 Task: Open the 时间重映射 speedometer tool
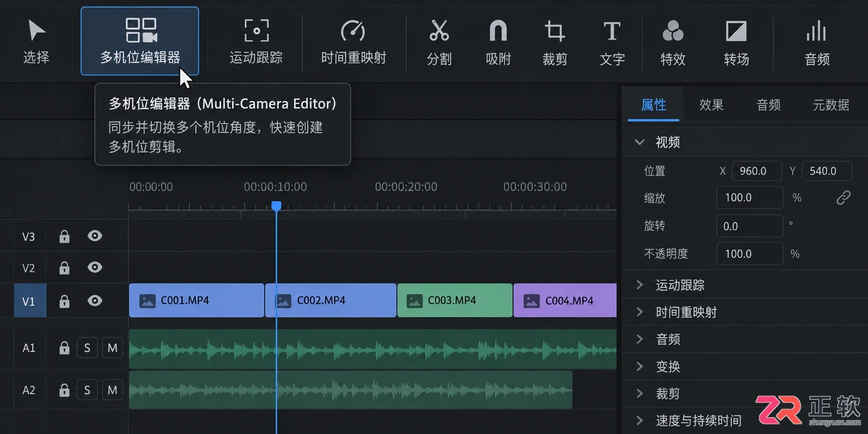pos(354,41)
